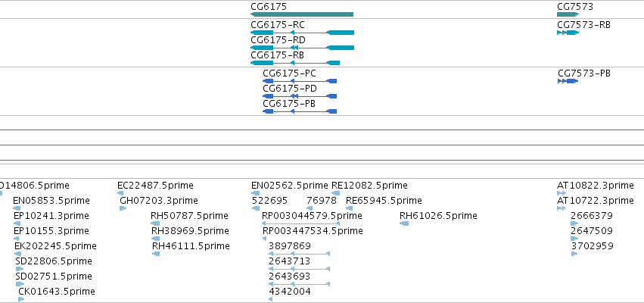Screen dimensions: 644x303
Task: Select the RH50787.5prime EST label
Action: point(189,216)
